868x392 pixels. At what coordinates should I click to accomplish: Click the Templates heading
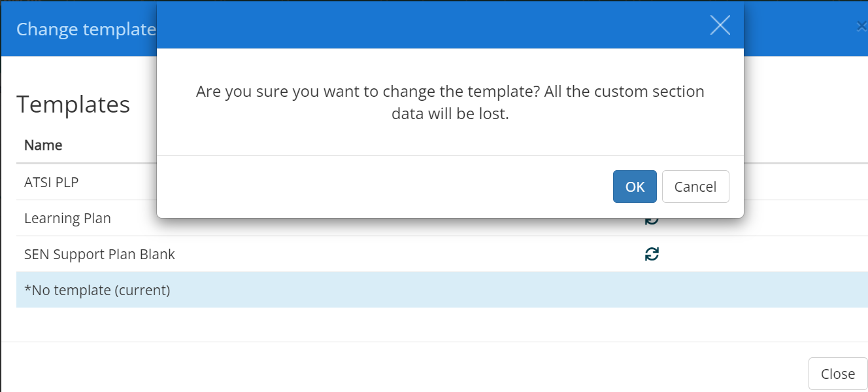(73, 105)
